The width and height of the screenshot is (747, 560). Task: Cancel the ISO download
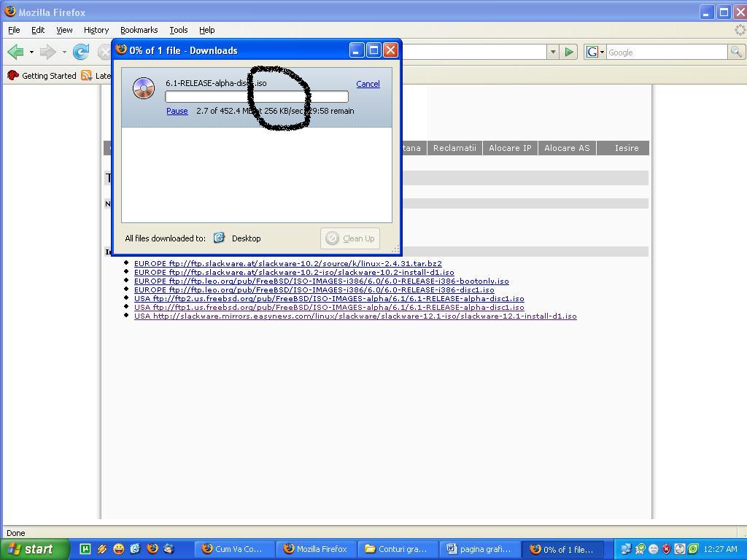click(368, 84)
